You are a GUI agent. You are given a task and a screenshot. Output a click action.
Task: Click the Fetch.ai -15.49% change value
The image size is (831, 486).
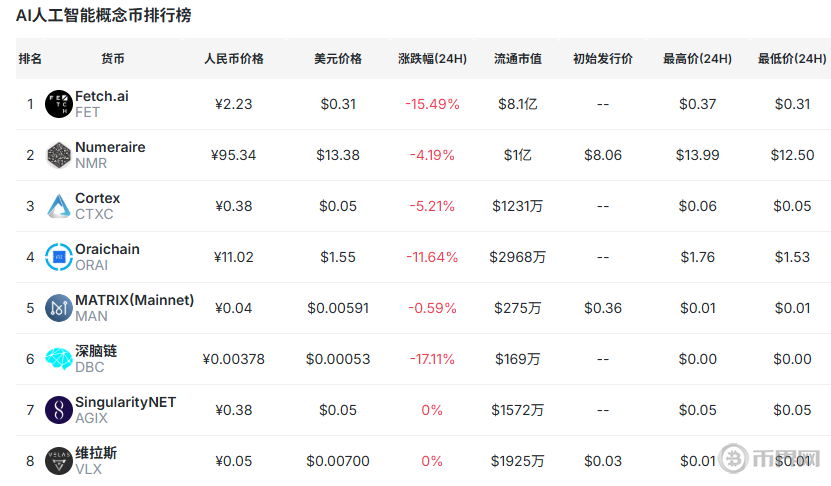click(432, 104)
